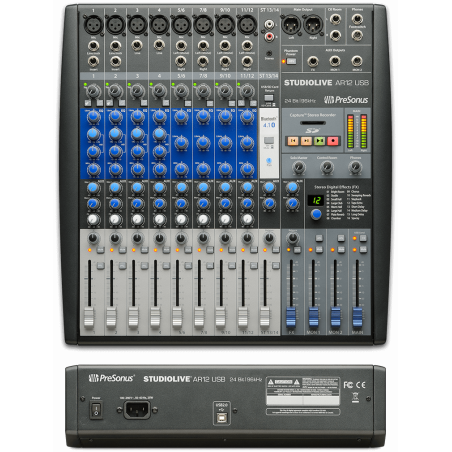Click the blue MON 2 fader
This screenshot has height=452, width=452.
click(x=335, y=317)
